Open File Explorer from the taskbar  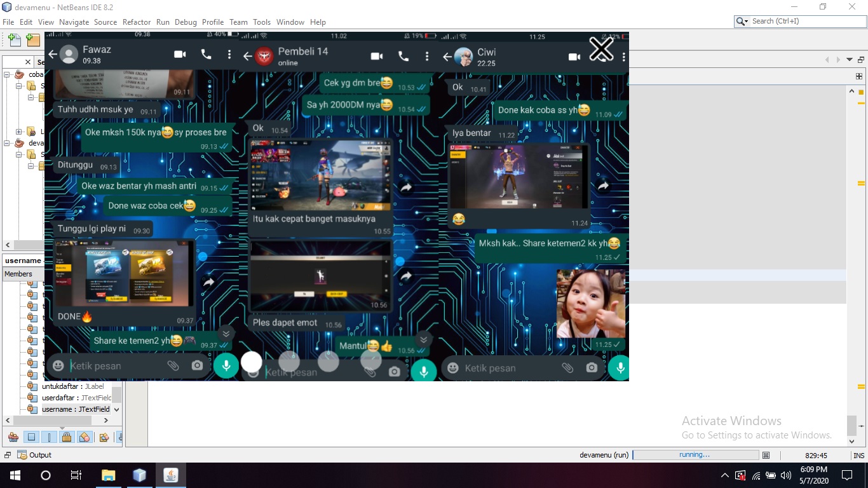tap(109, 475)
